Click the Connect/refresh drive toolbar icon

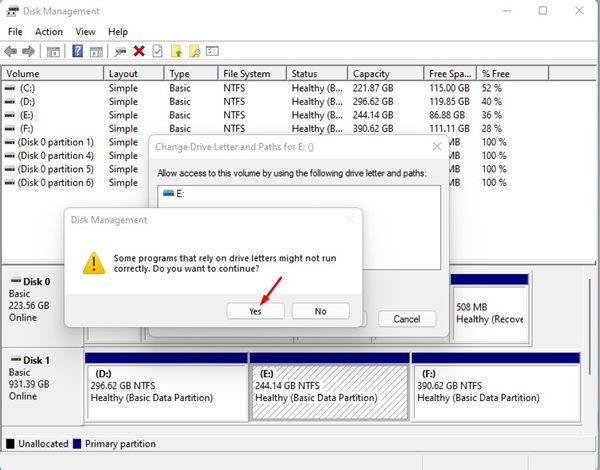pyautogui.click(x=120, y=51)
